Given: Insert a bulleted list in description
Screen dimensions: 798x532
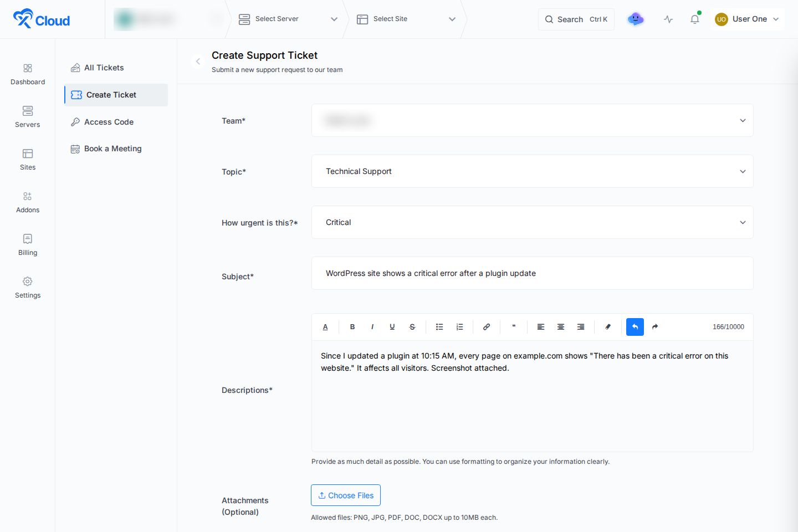Looking at the screenshot, I should (x=439, y=327).
